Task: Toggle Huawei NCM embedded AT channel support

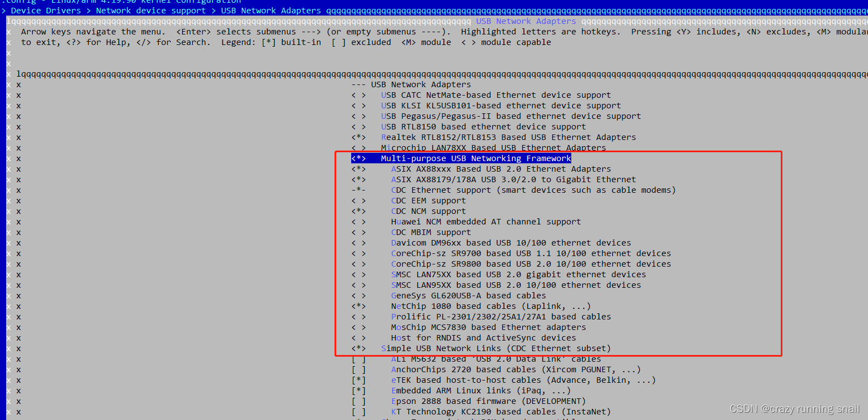Action: coord(466,222)
